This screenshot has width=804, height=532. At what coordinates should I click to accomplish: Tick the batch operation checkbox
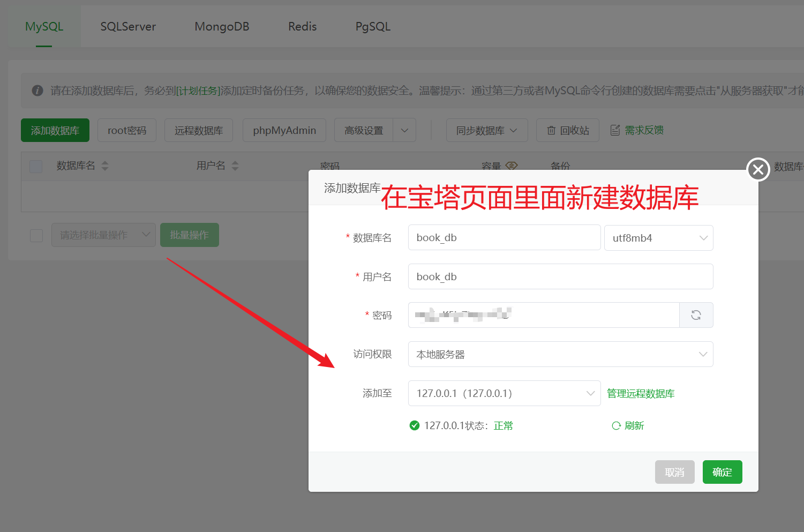[36, 235]
